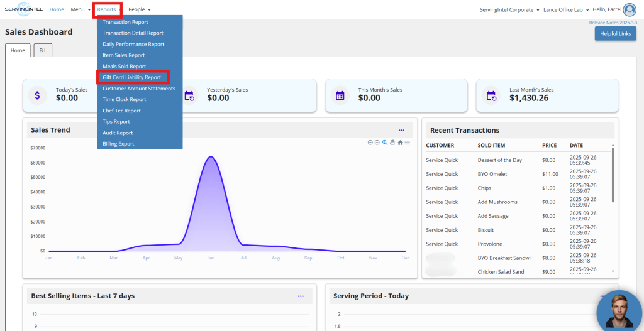Image resolution: width=644 pixels, height=331 pixels.
Task: Switch to the B.I. tab
Action: tap(43, 50)
